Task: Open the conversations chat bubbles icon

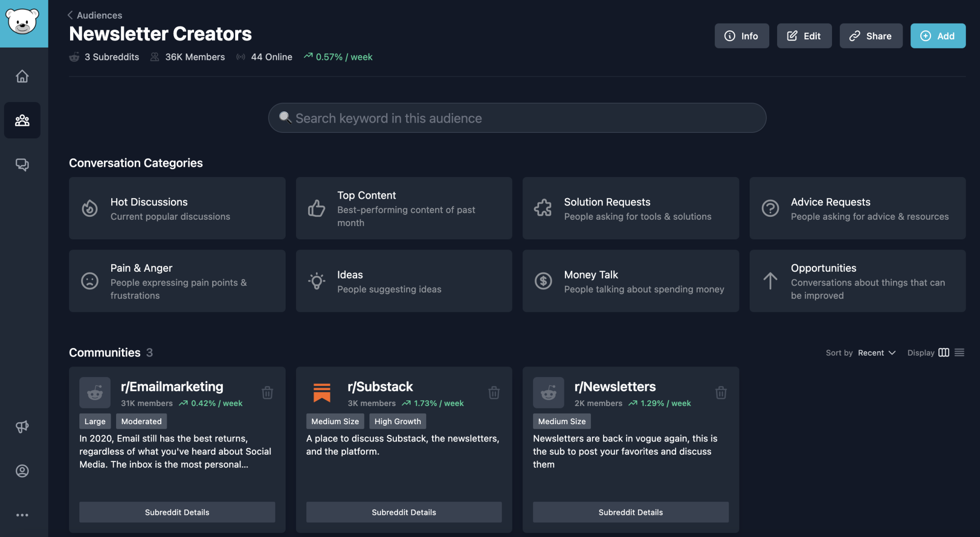Action: coord(22,164)
